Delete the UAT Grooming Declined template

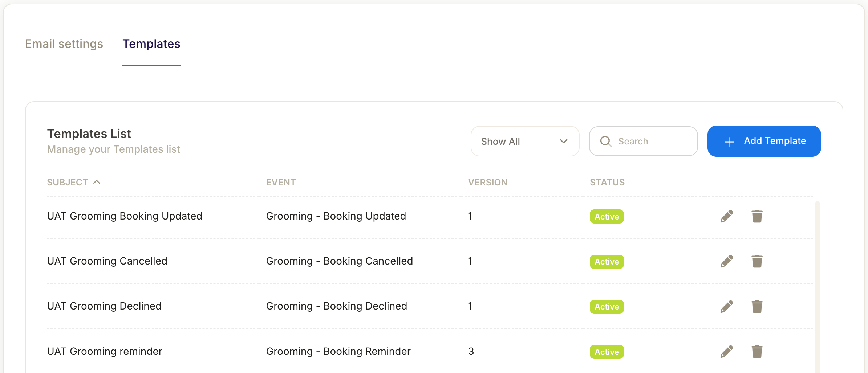coord(757,307)
